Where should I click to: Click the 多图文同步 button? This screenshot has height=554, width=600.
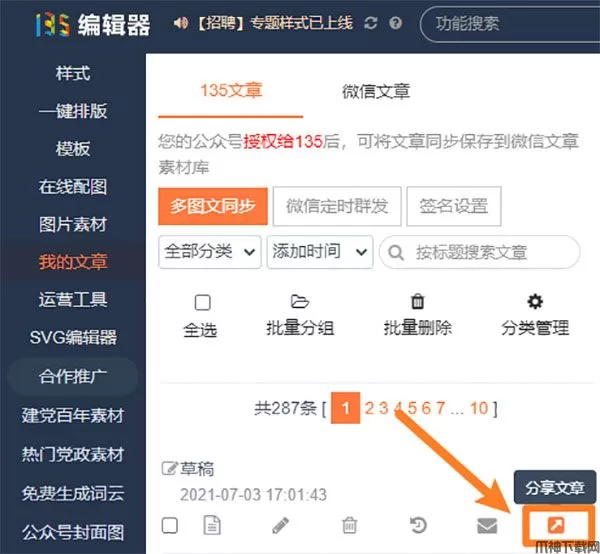[213, 206]
